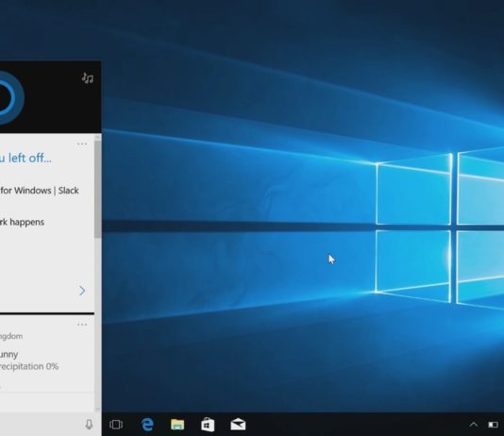504x436 pixels.
Task: Click the Cortana panel scrollbar thumb
Action: (98, 190)
